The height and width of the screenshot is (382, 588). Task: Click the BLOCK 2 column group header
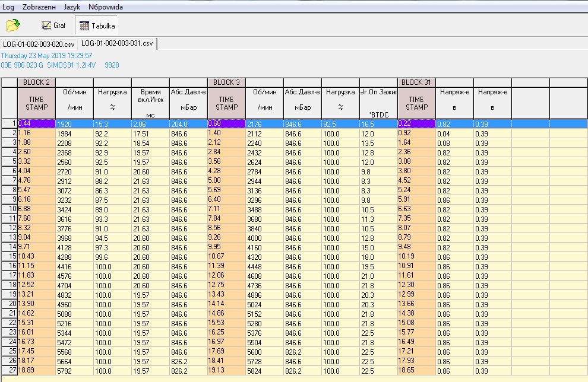click(x=36, y=82)
